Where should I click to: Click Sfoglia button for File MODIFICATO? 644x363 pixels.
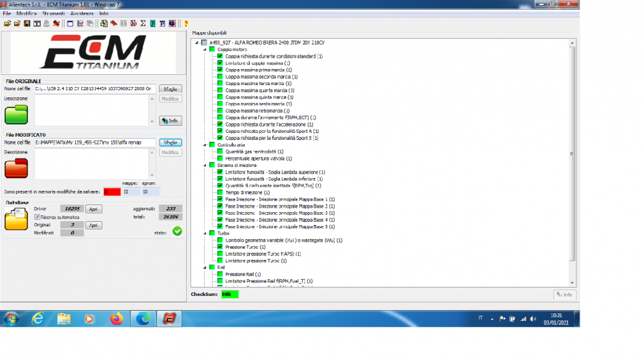click(171, 142)
